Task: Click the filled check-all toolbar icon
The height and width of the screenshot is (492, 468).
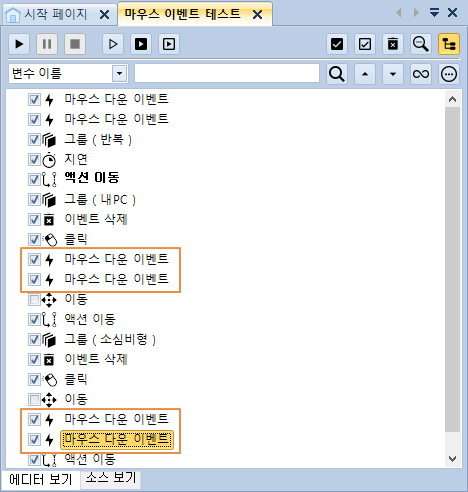Action: (337, 44)
